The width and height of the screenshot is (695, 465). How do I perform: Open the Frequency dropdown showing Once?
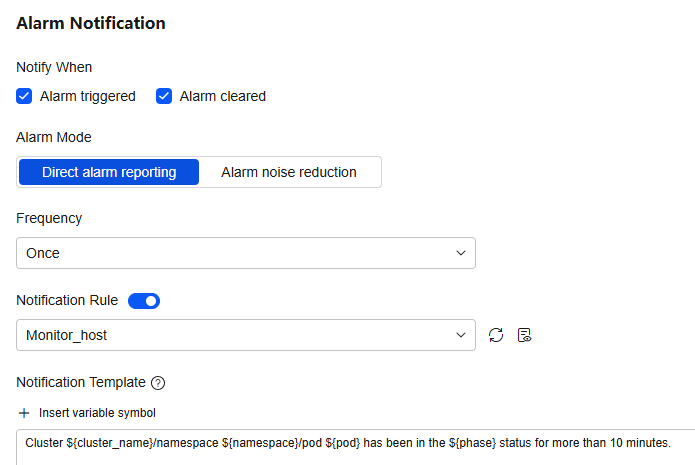[246, 253]
